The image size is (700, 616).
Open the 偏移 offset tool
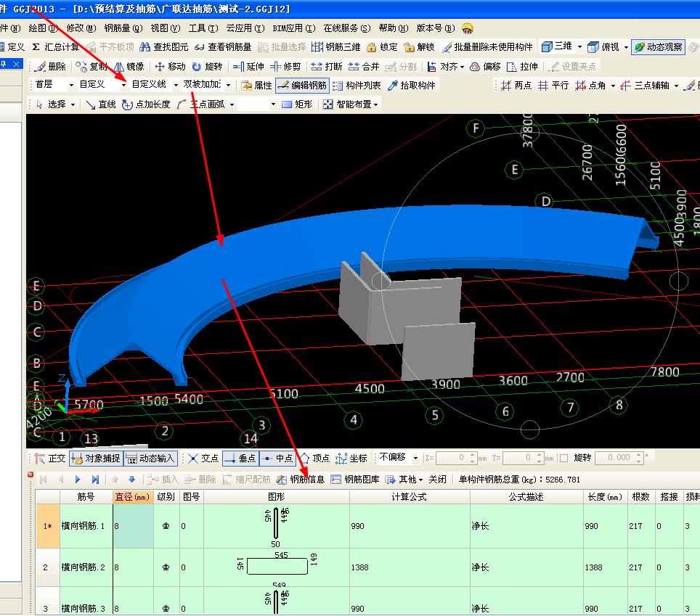[486, 67]
